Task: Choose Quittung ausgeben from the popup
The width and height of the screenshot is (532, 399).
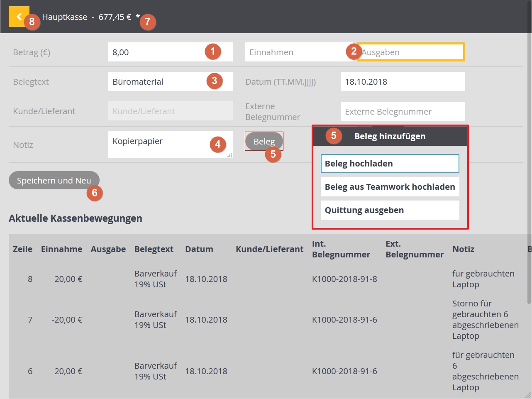Action: pyautogui.click(x=390, y=210)
